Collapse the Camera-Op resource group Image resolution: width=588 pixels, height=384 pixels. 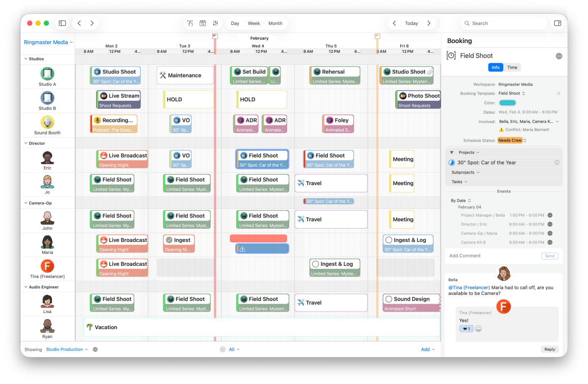pyautogui.click(x=25, y=202)
